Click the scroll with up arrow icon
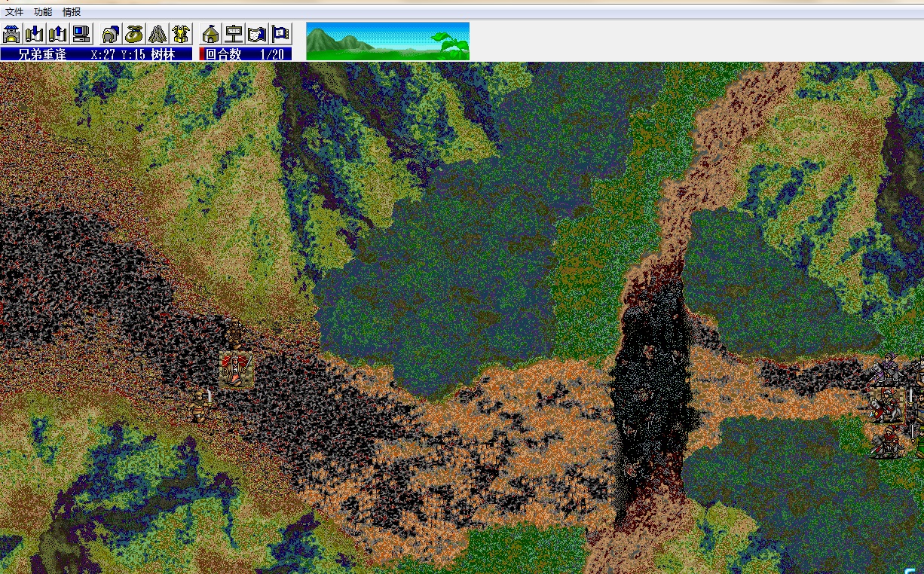The width and height of the screenshot is (924, 574). [x=58, y=34]
